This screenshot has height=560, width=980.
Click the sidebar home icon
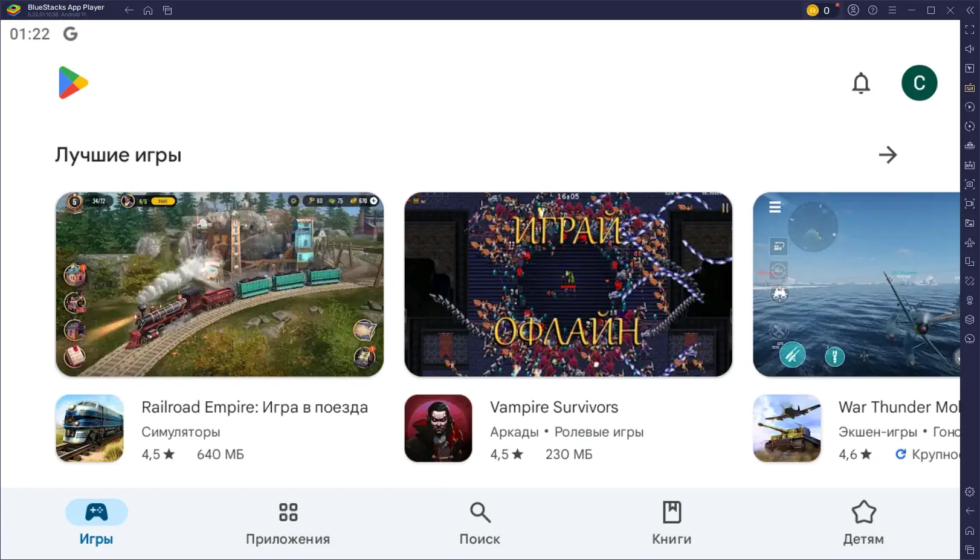coord(970,530)
